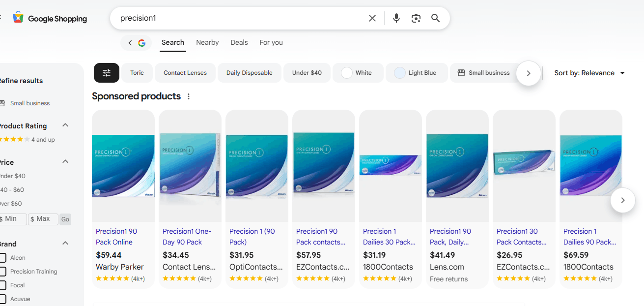Open the $34.45 Precision1 One-Day product image
644x306 pixels.
click(190, 166)
